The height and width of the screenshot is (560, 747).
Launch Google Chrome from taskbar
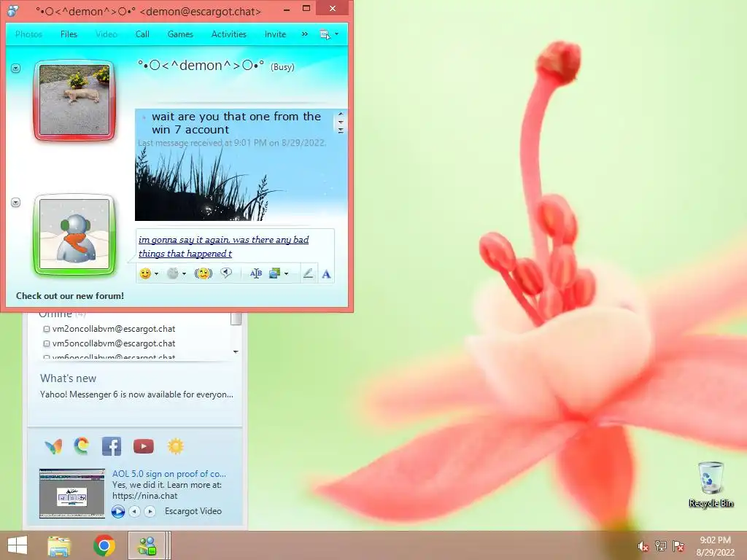point(104,545)
